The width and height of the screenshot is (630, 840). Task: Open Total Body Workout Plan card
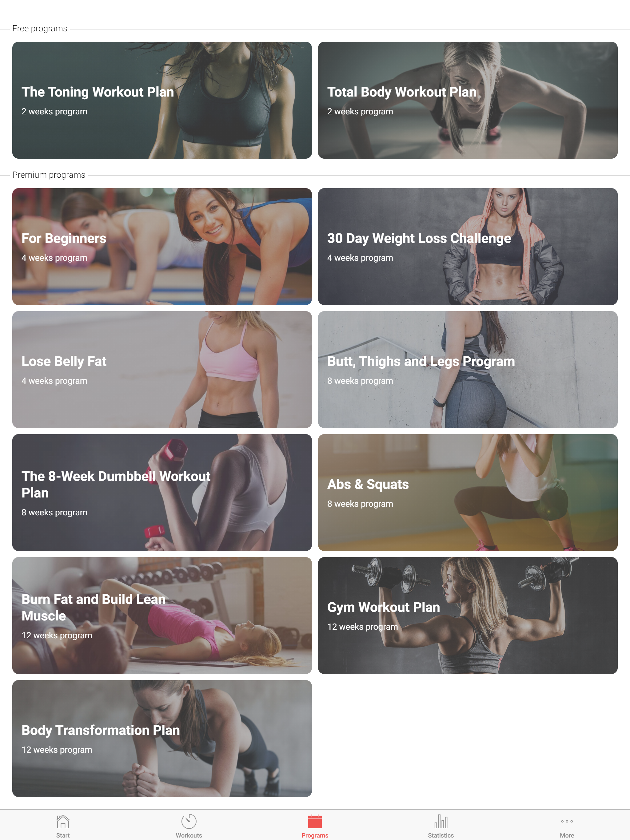coord(468,100)
